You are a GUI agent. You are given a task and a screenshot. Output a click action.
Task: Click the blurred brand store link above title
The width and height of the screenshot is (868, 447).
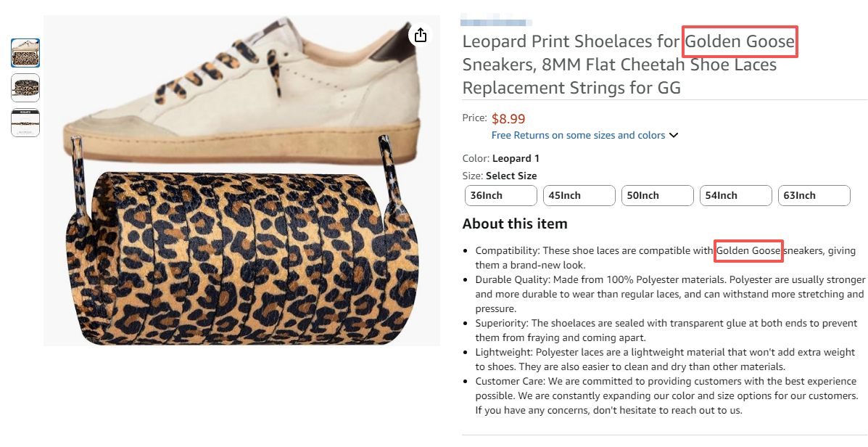497,22
